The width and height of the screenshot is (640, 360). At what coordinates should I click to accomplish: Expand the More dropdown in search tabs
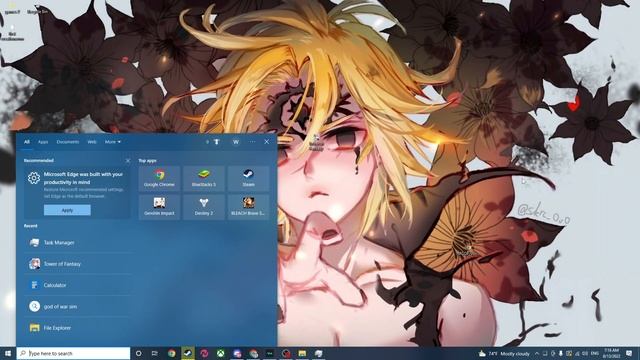click(113, 142)
